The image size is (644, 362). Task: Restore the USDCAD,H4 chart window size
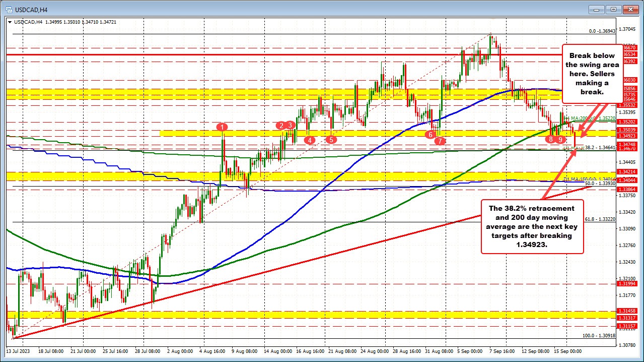[x=613, y=9]
